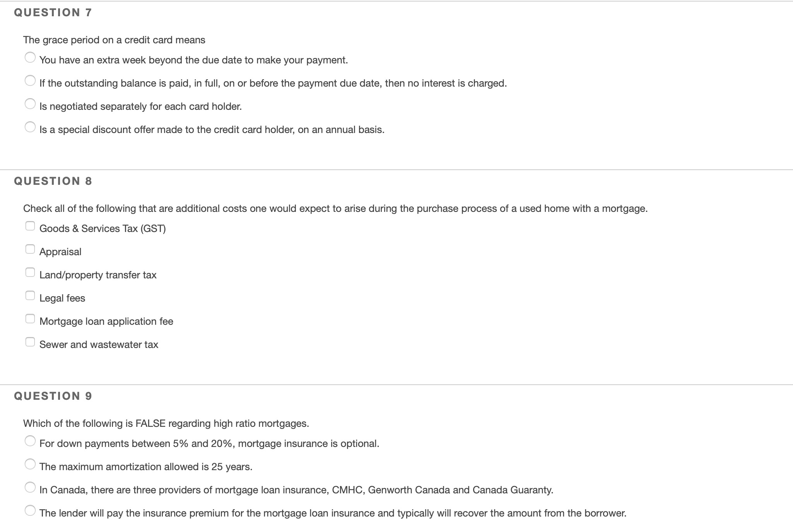Screen dimensions: 793x532
Task: Select the 'no interest is charged' answer option
Action: coord(30,80)
